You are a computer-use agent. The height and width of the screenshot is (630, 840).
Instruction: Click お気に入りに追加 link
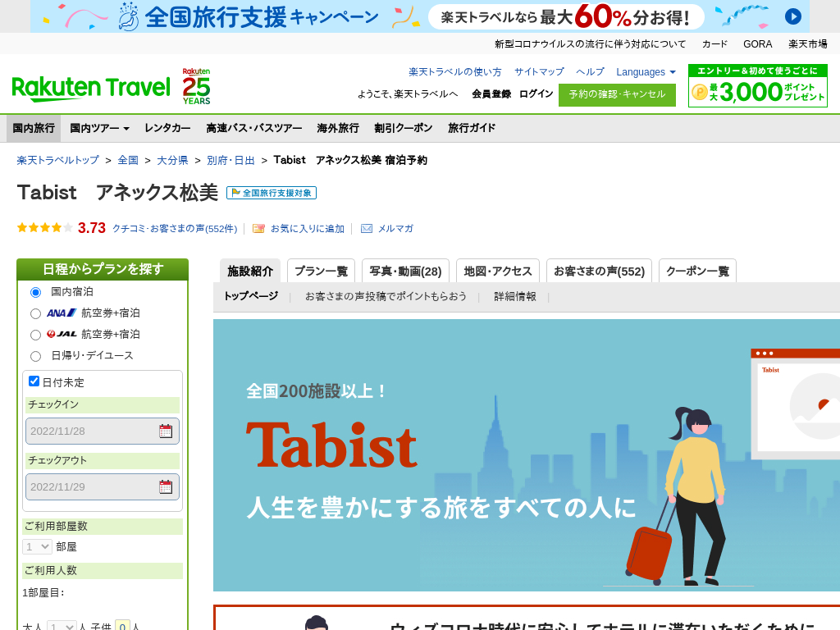(308, 229)
